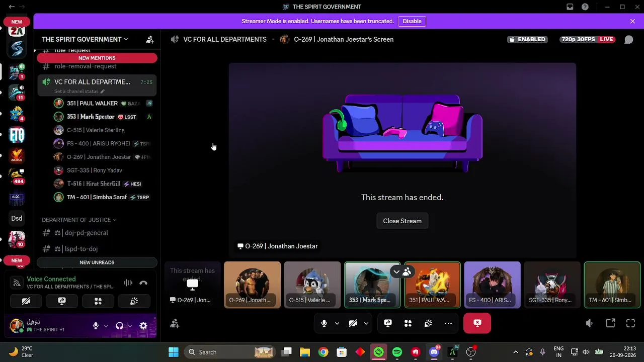Toggle deafen headphones in user panel
The image size is (644, 362).
[x=119, y=326]
